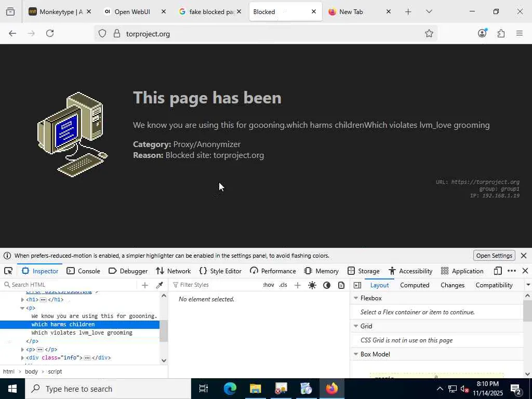The image size is (532, 399).
Task: Create new node with plus icon
Action: [x=145, y=285]
